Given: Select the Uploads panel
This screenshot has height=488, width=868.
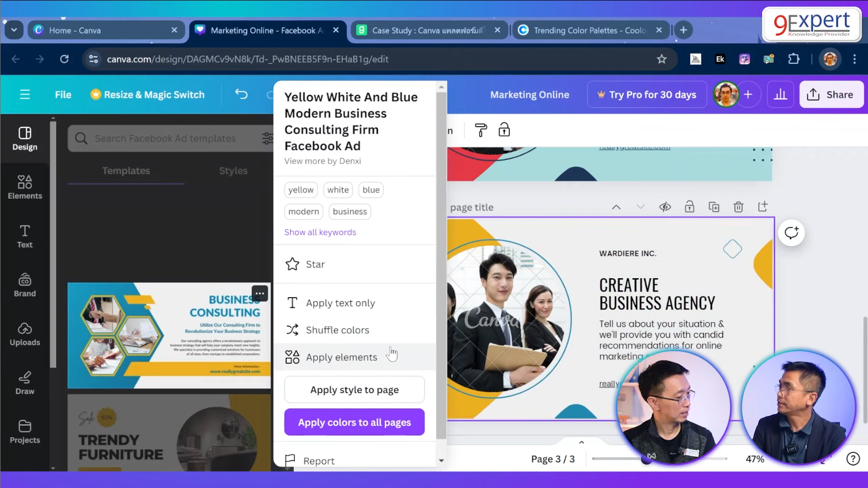Looking at the screenshot, I should pyautogui.click(x=25, y=334).
